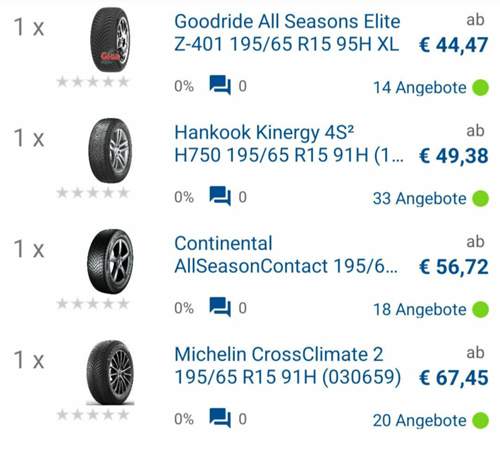Open comments icon for Goodride tire
Screen dimensions: 500x471
220,85
